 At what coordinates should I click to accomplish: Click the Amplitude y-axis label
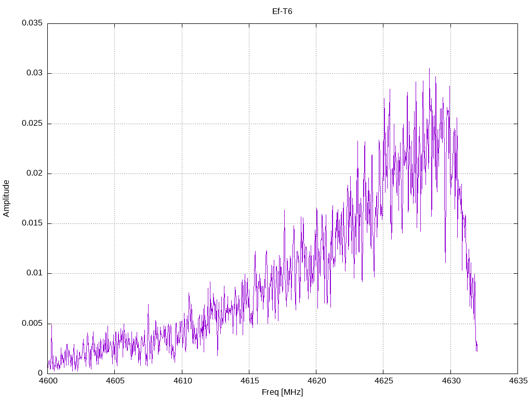point(6,198)
